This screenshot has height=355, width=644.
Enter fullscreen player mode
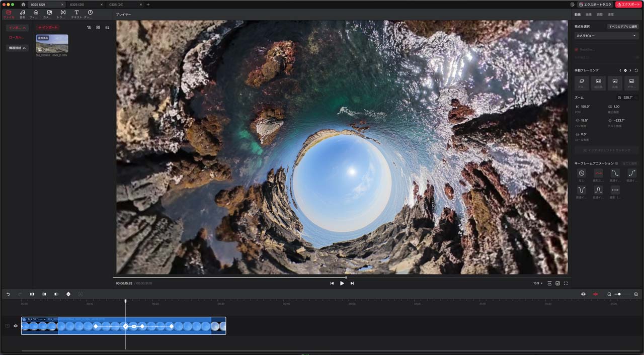click(x=566, y=283)
